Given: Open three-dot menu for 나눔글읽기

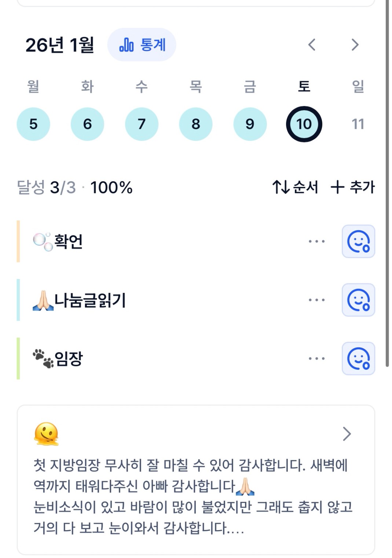Looking at the screenshot, I should pos(316,300).
